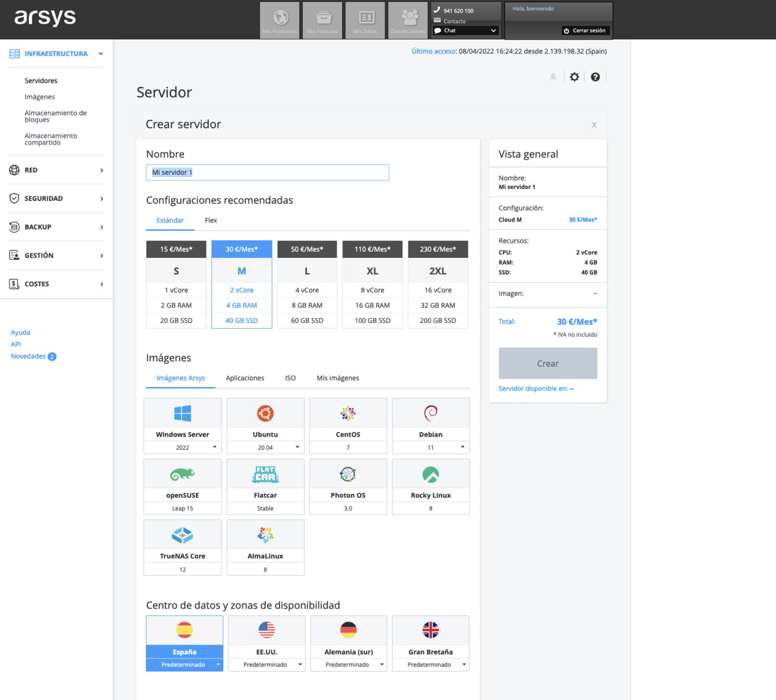This screenshot has height=700, width=776.
Task: Select Alemania (sur) data center
Action: [348, 630]
